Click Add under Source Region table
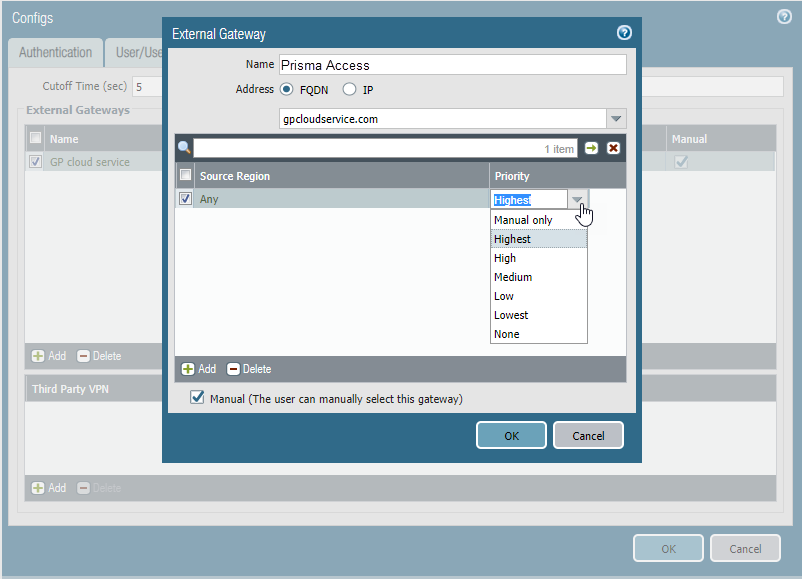This screenshot has height=579, width=802. pyautogui.click(x=199, y=369)
